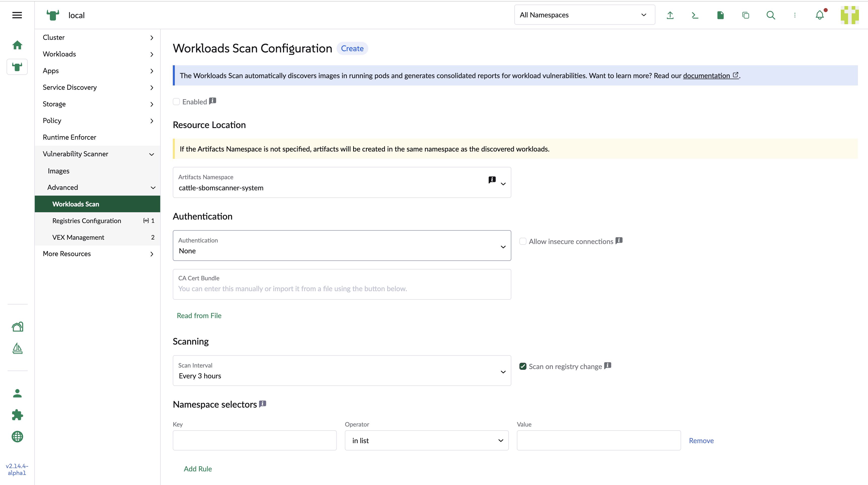Expand the Cluster navigation group
Viewport: 868px width, 485px height.
click(97, 38)
